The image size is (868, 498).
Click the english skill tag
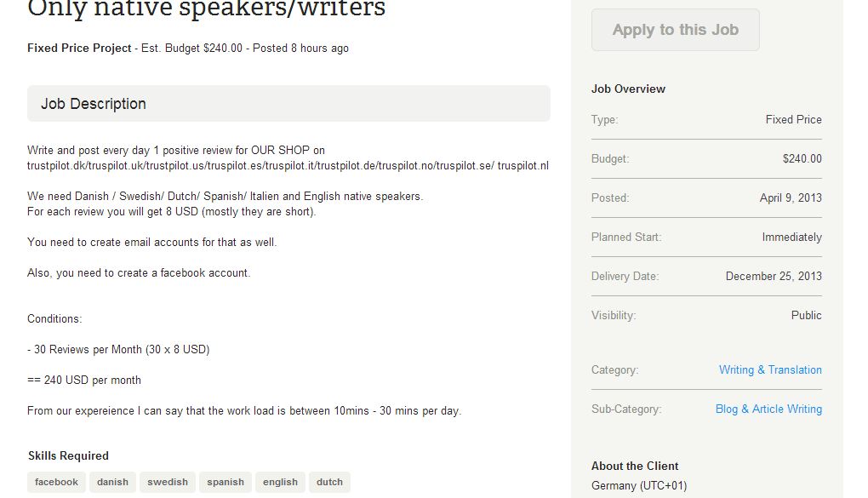280,482
